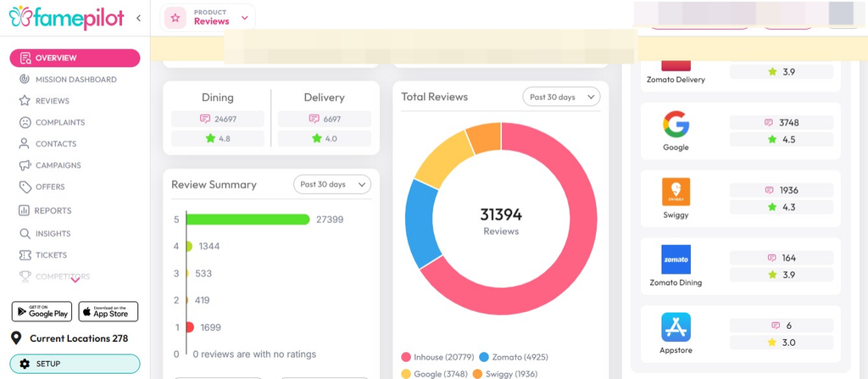Viewport: 868px width, 379px height.
Task: Click the Setup gear icon
Action: pyautogui.click(x=25, y=364)
